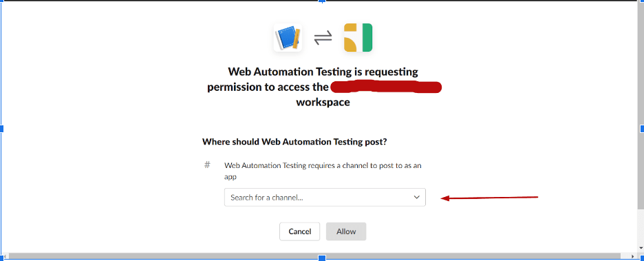
Task: Click inside the Search for a channel field
Action: click(325, 197)
